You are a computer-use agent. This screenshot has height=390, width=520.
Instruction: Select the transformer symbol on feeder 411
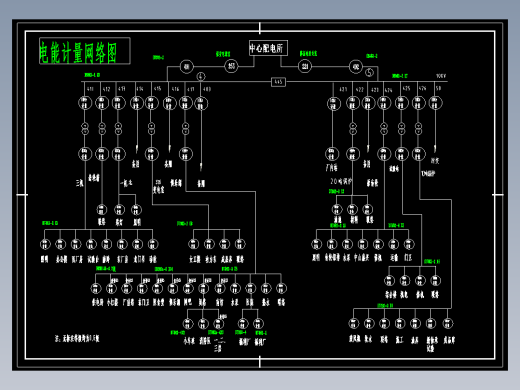point(85,129)
